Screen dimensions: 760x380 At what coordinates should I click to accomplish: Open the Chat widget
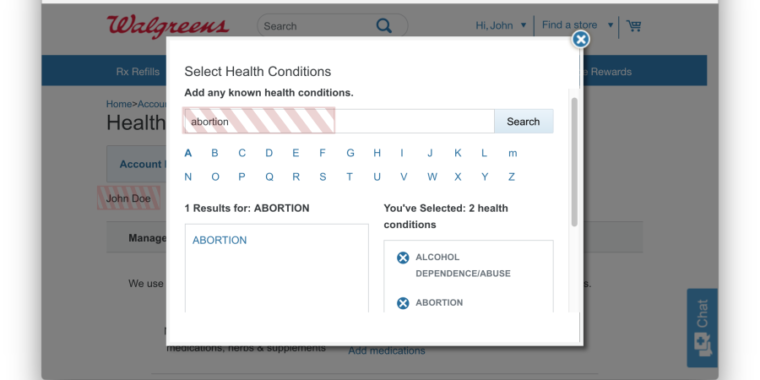[x=702, y=328]
